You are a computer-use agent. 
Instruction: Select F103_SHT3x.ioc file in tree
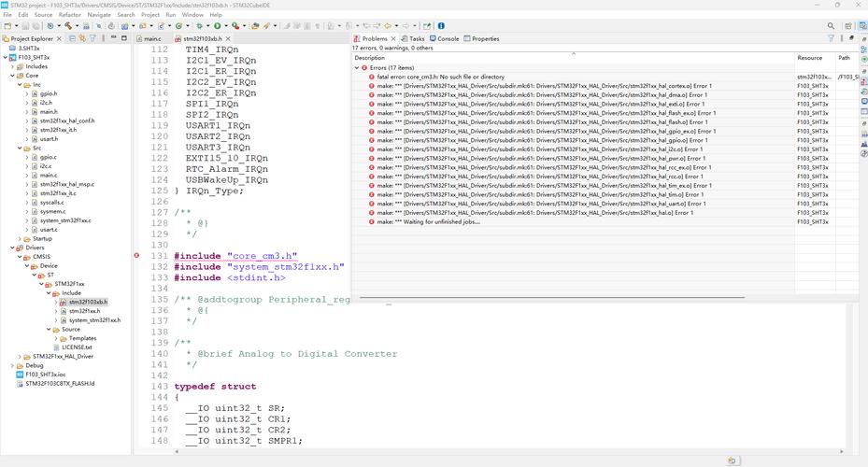coord(41,374)
